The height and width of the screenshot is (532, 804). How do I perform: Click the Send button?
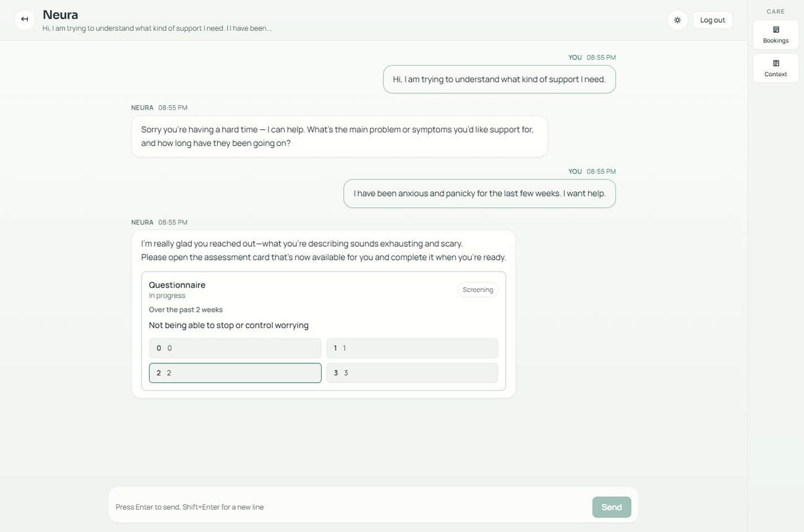click(x=612, y=507)
